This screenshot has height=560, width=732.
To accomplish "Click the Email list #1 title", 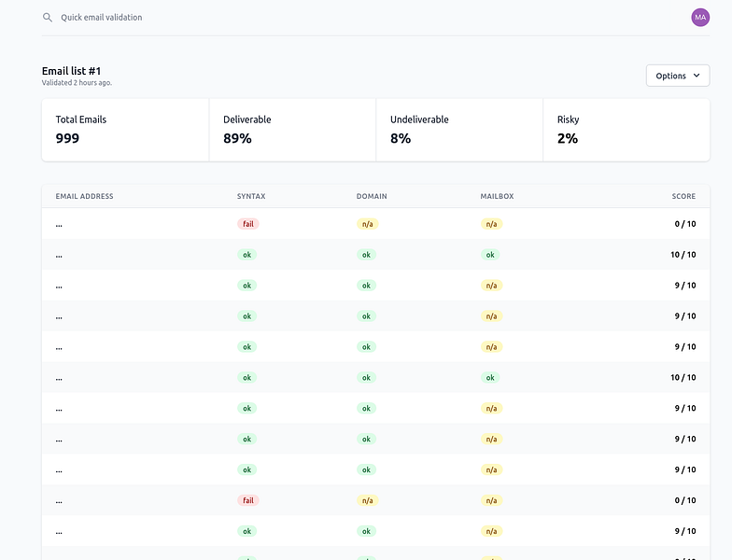I will [x=71, y=71].
